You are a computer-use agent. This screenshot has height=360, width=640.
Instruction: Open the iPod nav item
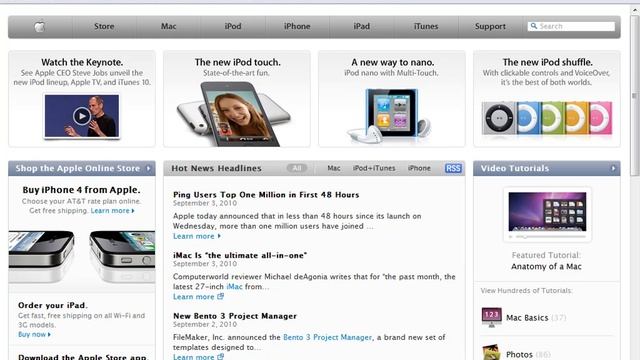coord(233,26)
